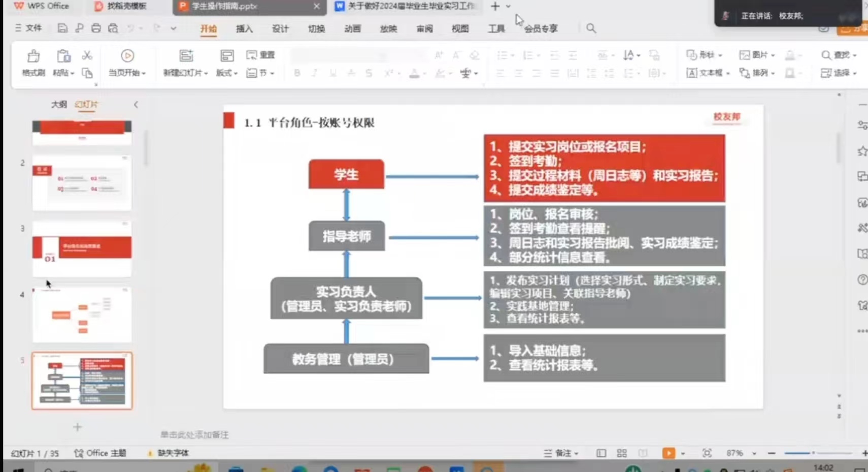This screenshot has height=472, width=868.
Task: Switch to normal view in status bar
Action: pyautogui.click(x=601, y=453)
